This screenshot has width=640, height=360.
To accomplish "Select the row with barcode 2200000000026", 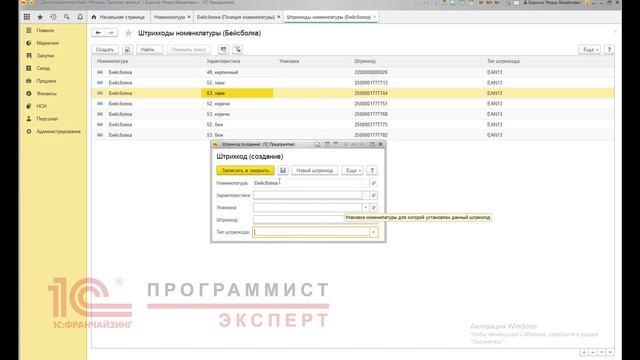I will coord(353,72).
